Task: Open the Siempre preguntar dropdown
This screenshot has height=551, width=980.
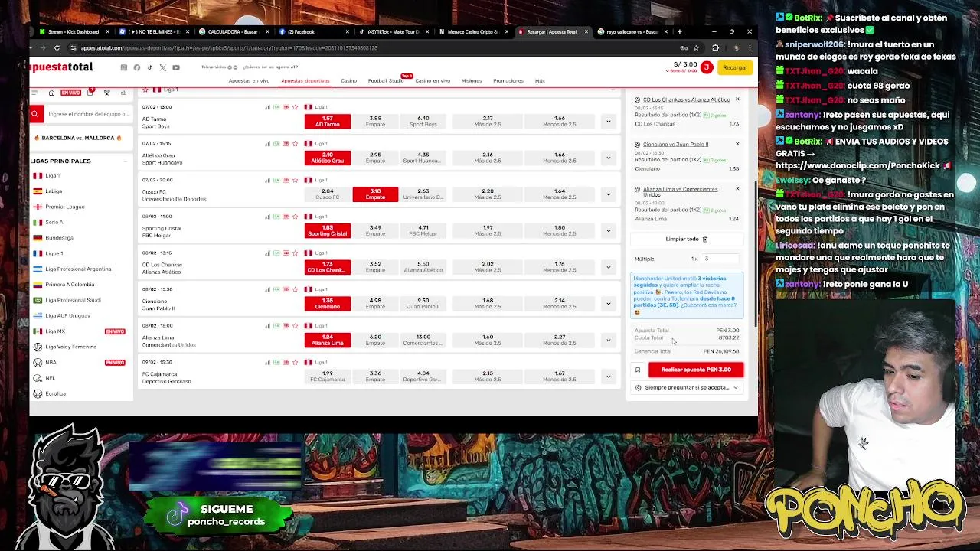Action: 688,387
